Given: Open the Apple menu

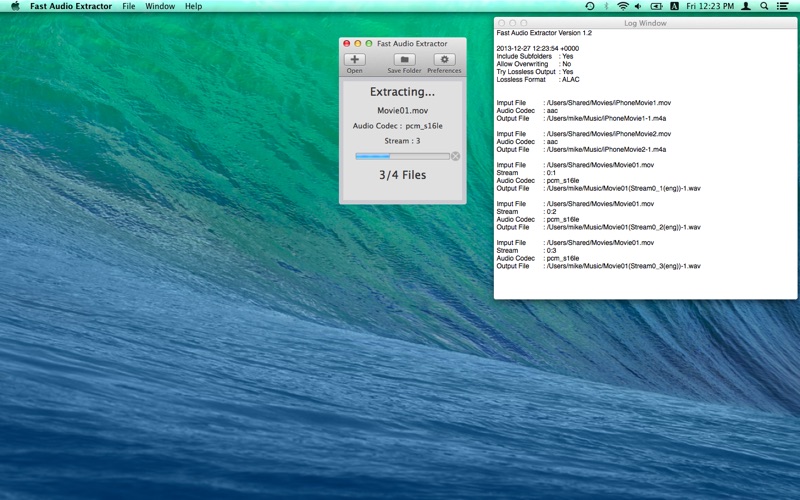Looking at the screenshot, I should click(x=14, y=6).
